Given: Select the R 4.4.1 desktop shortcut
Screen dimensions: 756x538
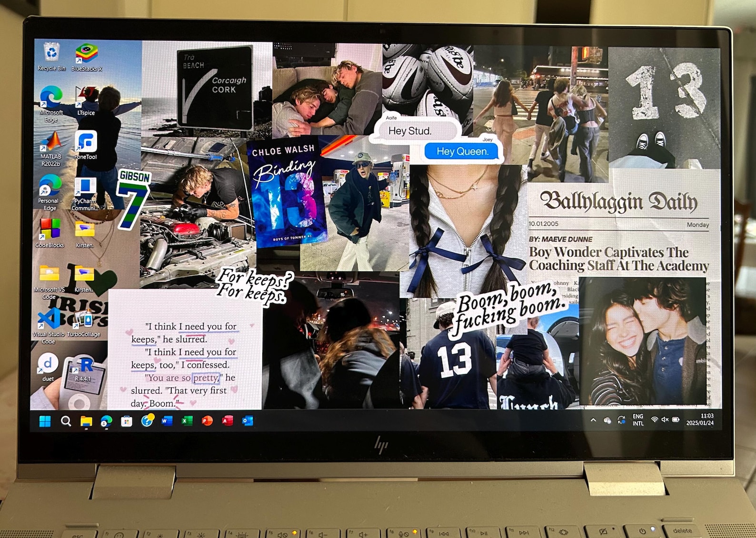Looking at the screenshot, I should [83, 369].
